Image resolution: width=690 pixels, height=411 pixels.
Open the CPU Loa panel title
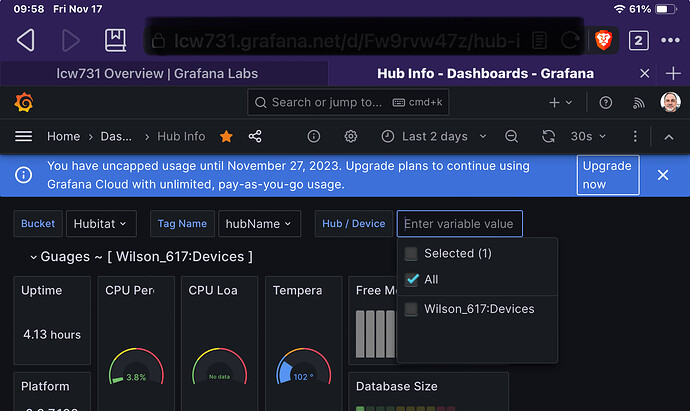213,290
